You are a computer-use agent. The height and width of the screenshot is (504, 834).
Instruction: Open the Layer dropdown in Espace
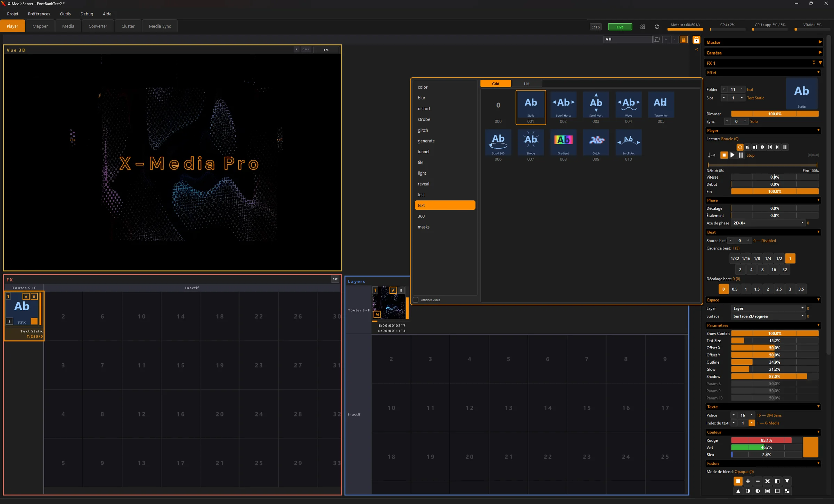click(x=768, y=308)
